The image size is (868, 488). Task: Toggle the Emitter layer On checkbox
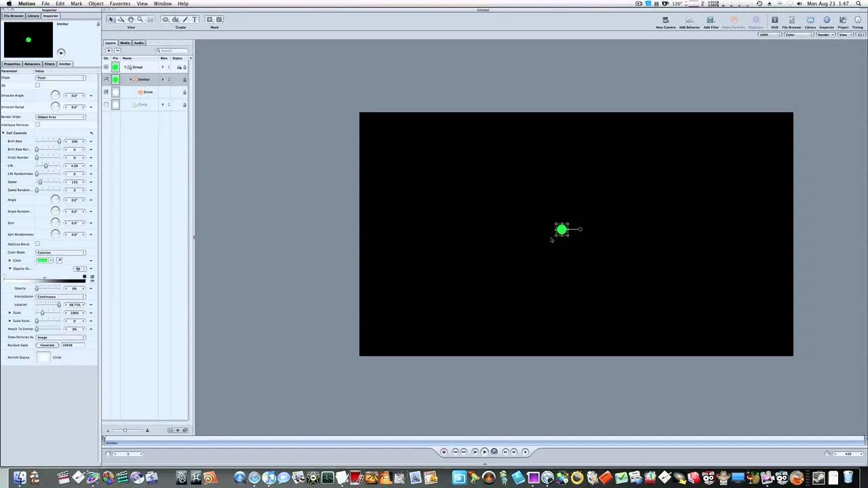(x=106, y=79)
